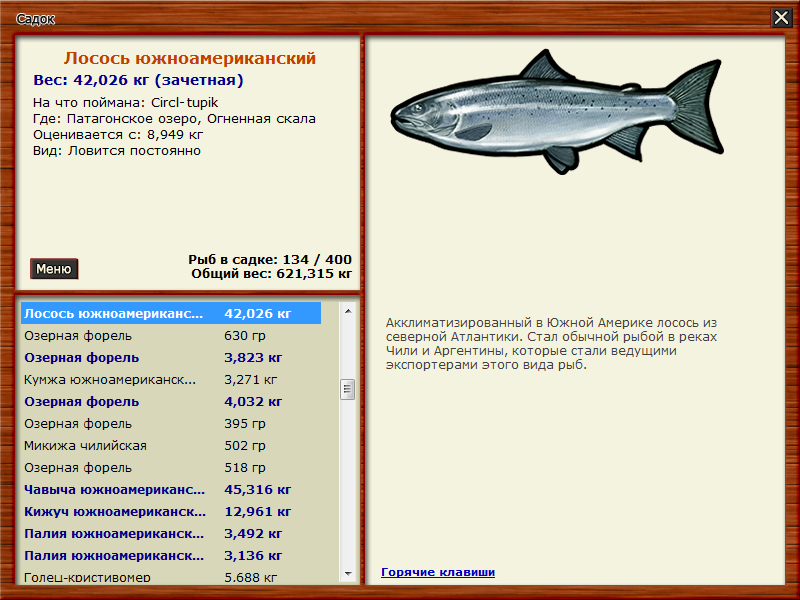Click the scroll-up arrow of the fish list

[348, 311]
